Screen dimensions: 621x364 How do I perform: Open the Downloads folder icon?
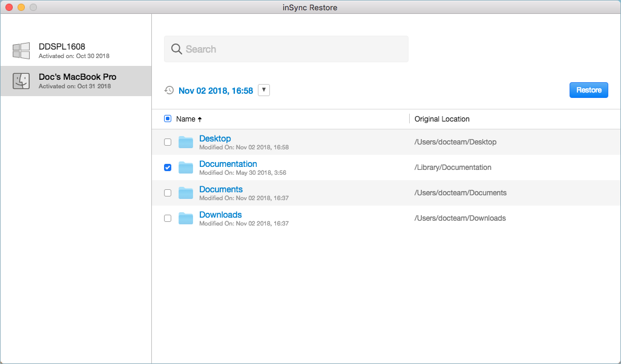tap(186, 218)
